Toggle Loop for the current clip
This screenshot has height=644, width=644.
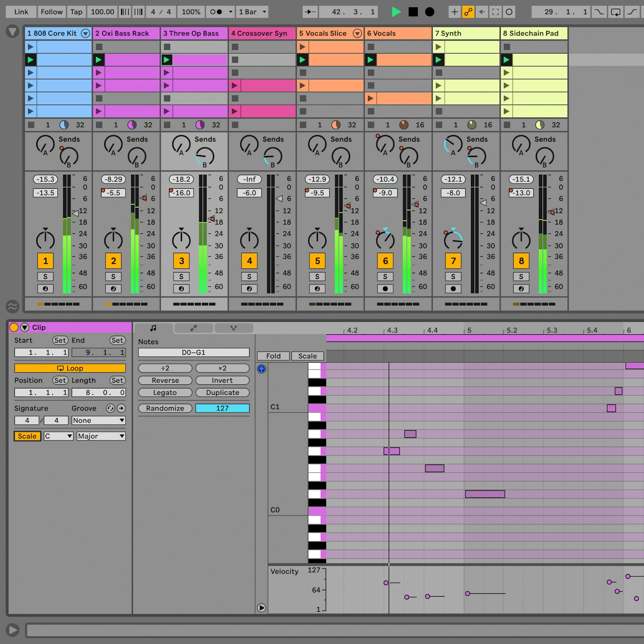click(70, 368)
